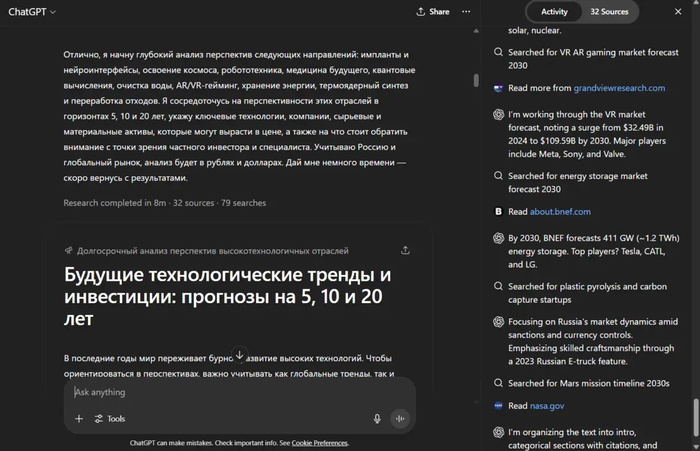Switch to the Activity tab

[554, 12]
